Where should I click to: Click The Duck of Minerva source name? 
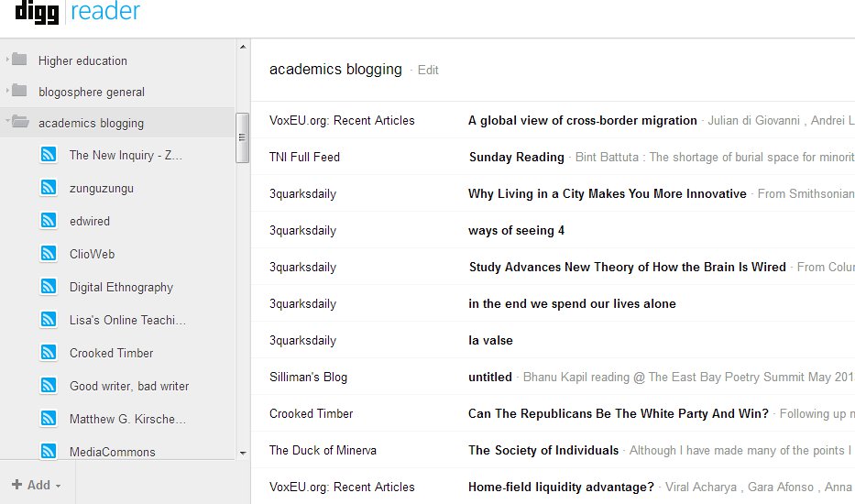pyautogui.click(x=323, y=450)
